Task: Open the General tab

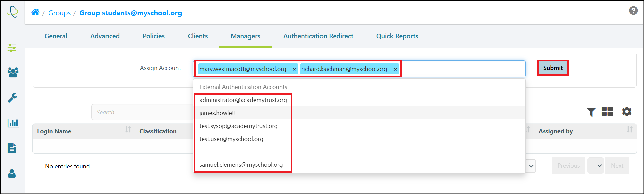Action: pyautogui.click(x=56, y=36)
